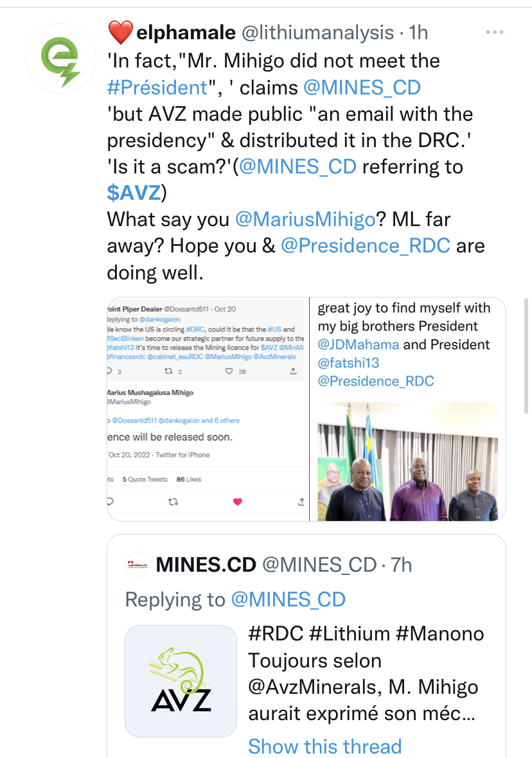Click @MINES_CD mention after 'claims'
This screenshot has height=758, width=532.
pos(362,87)
